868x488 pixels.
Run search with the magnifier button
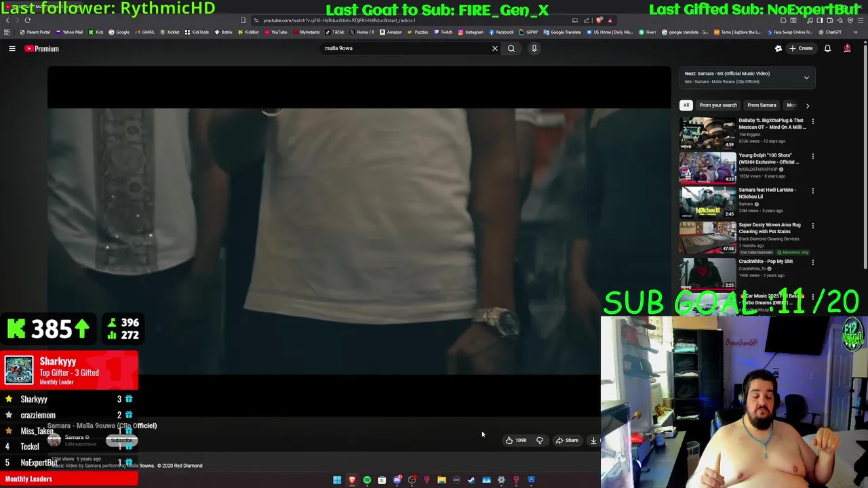pos(511,48)
